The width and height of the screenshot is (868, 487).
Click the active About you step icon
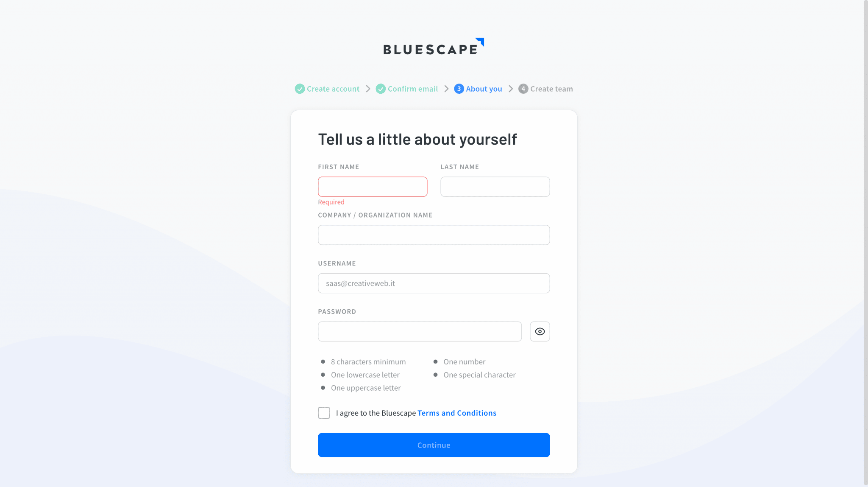click(459, 88)
